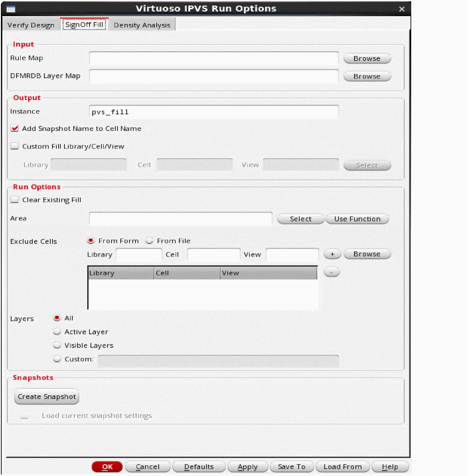The height and width of the screenshot is (476, 467).
Task: Choose Active Layer radio option
Action: [57, 332]
